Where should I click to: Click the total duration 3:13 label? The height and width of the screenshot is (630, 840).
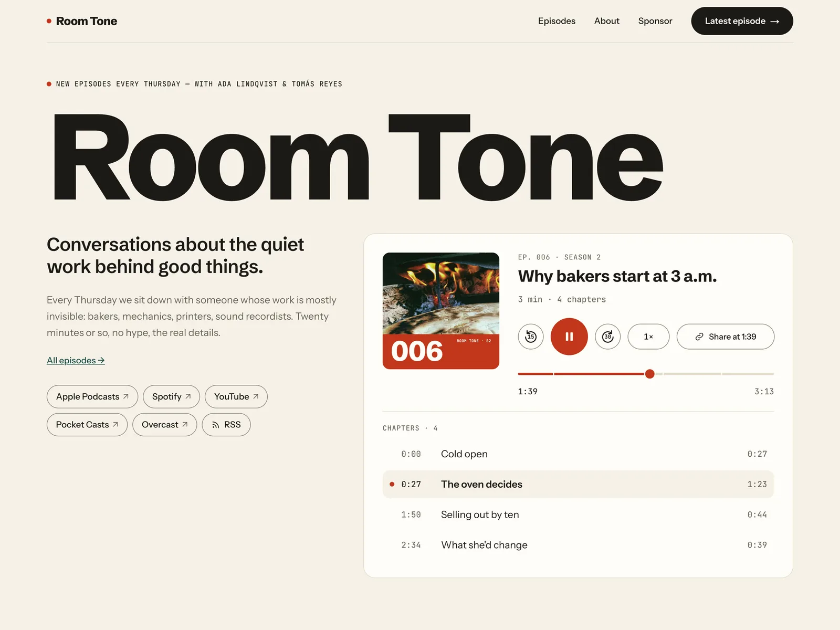pyautogui.click(x=764, y=392)
